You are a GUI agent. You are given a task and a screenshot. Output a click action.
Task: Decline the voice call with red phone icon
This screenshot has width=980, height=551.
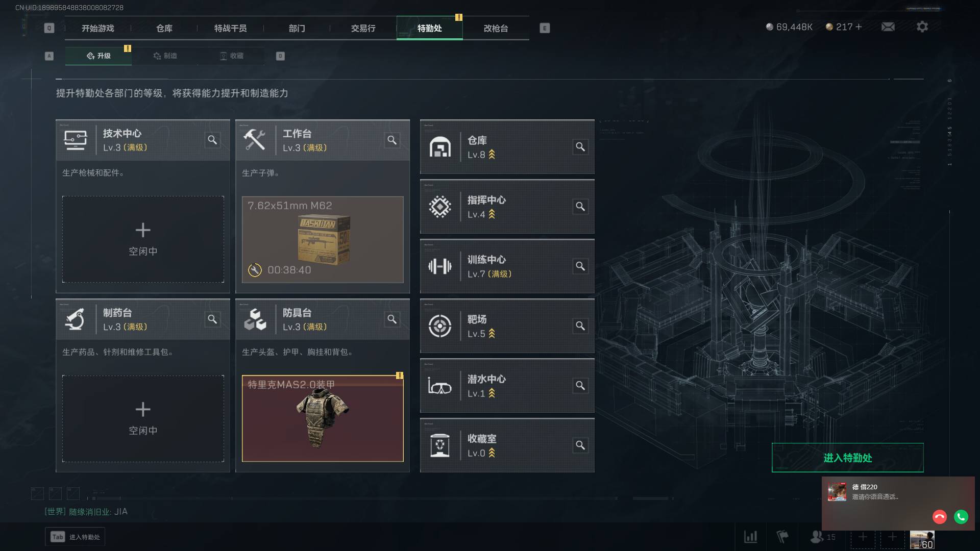[940, 517]
